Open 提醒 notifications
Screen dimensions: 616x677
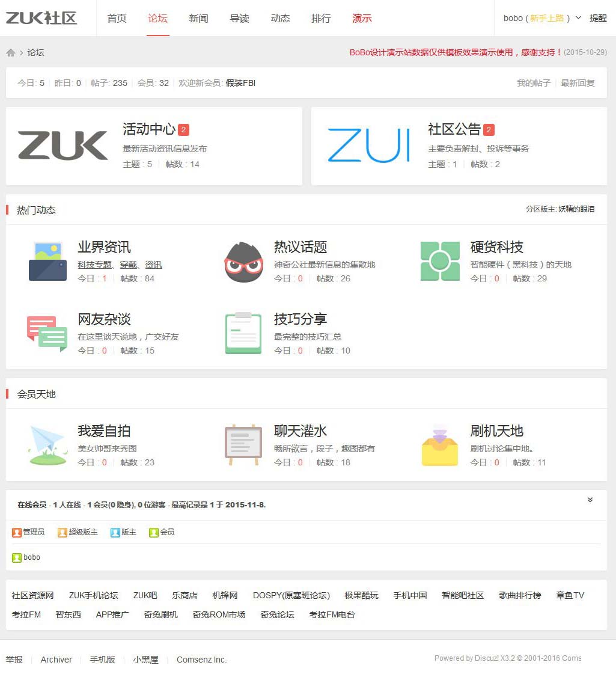point(598,18)
